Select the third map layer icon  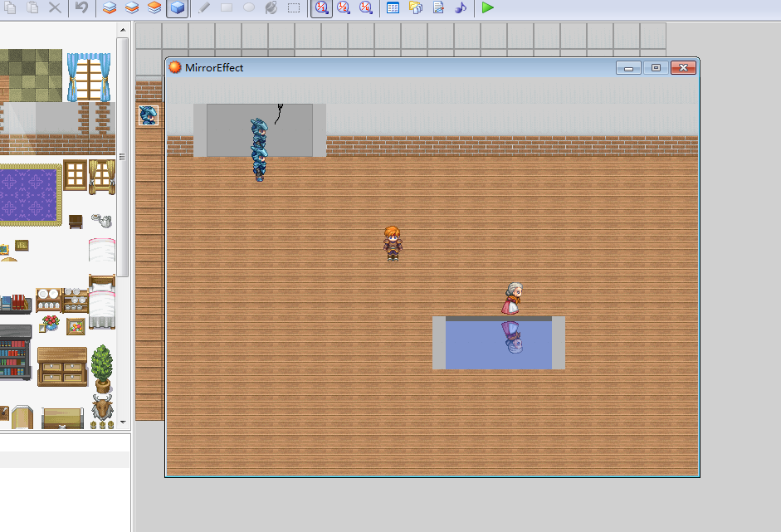154,7
